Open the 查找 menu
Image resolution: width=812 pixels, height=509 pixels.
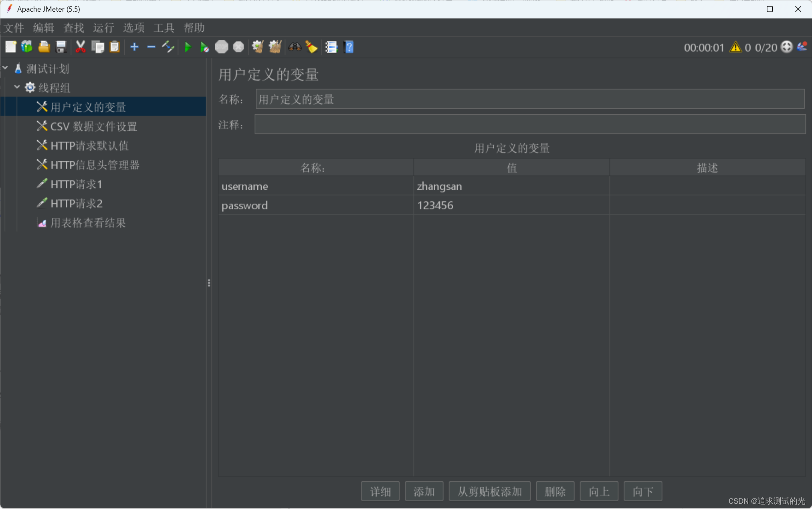pos(74,28)
